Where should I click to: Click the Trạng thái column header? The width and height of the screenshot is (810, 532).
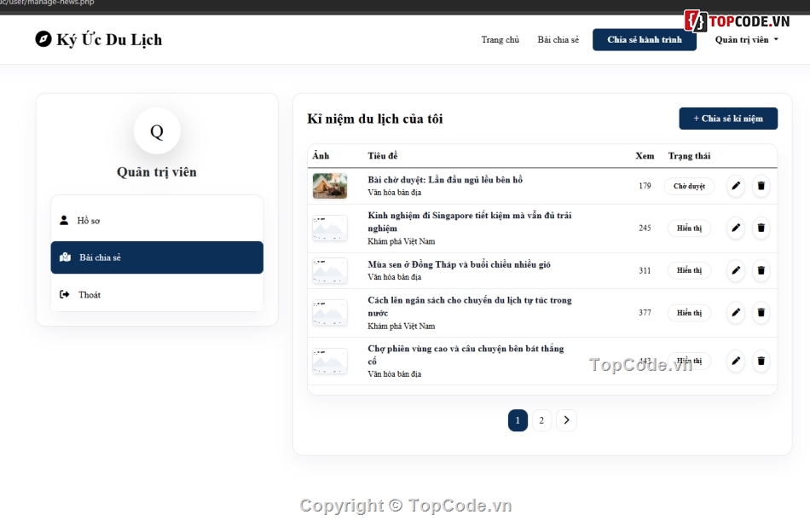tap(689, 155)
